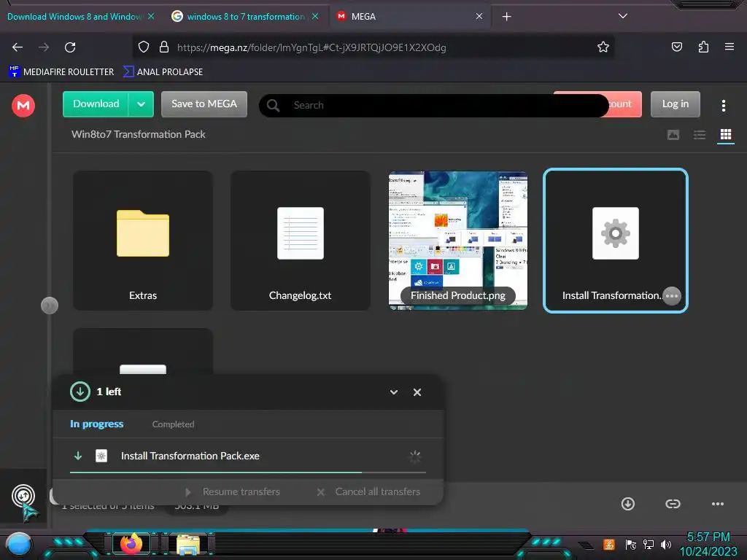Click the green Download button
747x560 pixels.
coord(96,104)
